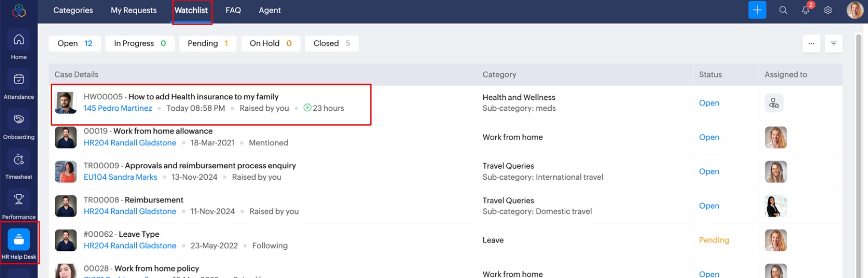This screenshot has height=278, width=868.
Task: Open search with the magnifier icon
Action: tap(783, 10)
